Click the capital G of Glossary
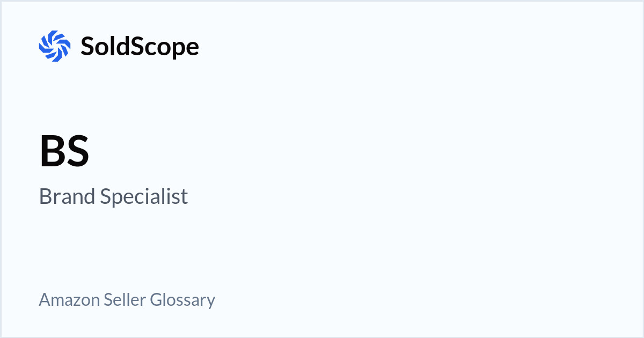644x338 pixels. click(156, 299)
